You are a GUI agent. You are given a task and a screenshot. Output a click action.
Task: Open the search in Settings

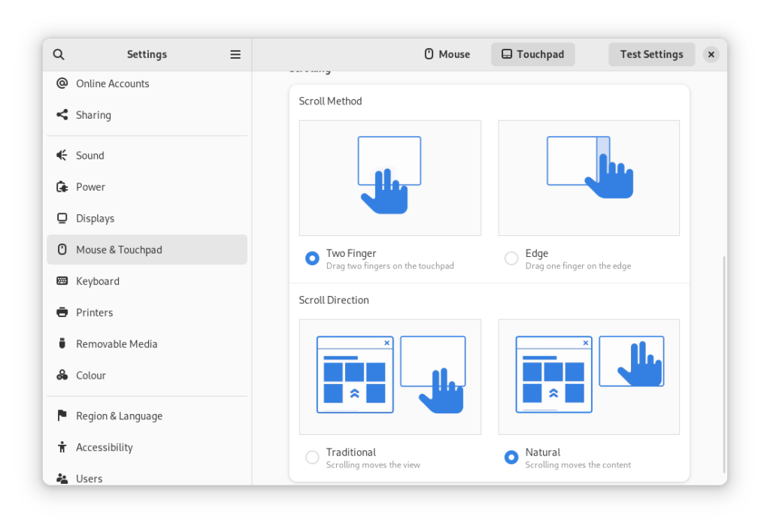59,54
